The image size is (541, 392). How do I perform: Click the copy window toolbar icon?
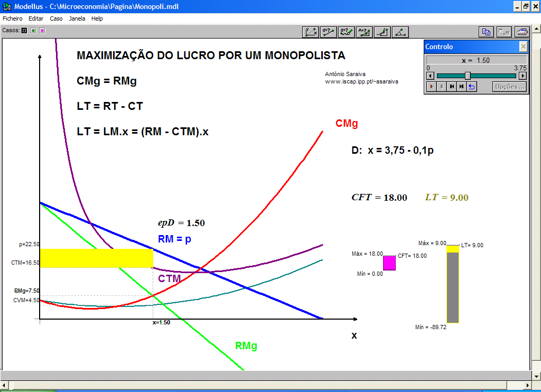click(486, 32)
